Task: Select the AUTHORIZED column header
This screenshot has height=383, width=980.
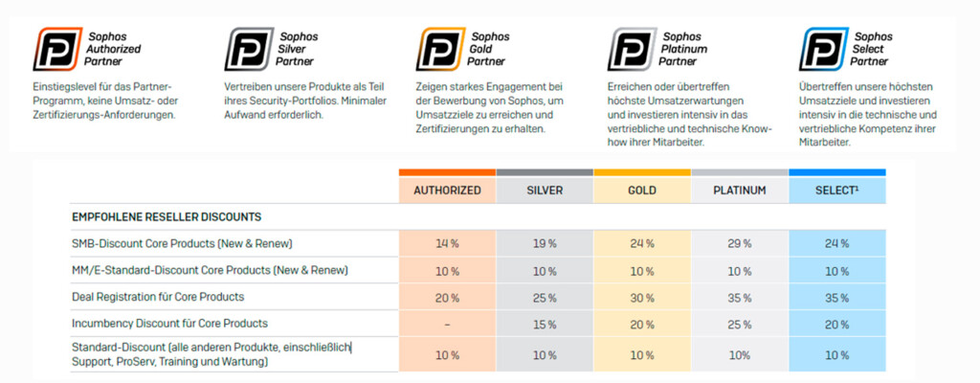Action: click(x=448, y=191)
